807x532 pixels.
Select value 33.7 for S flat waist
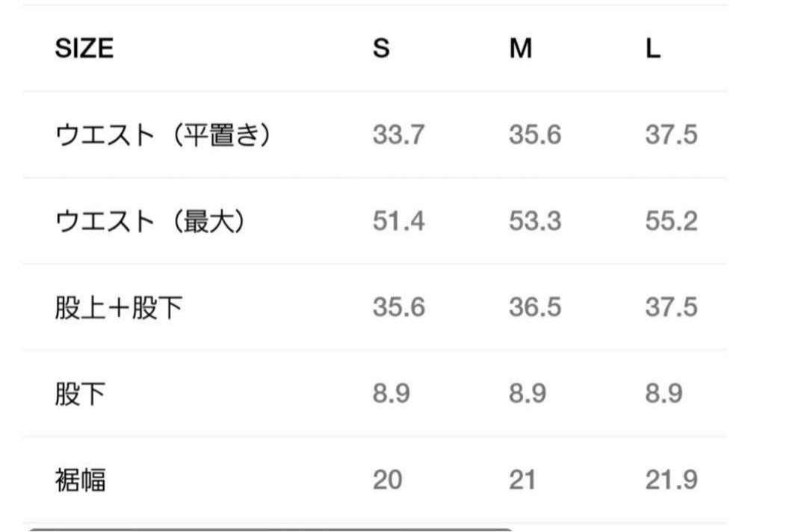[398, 134]
